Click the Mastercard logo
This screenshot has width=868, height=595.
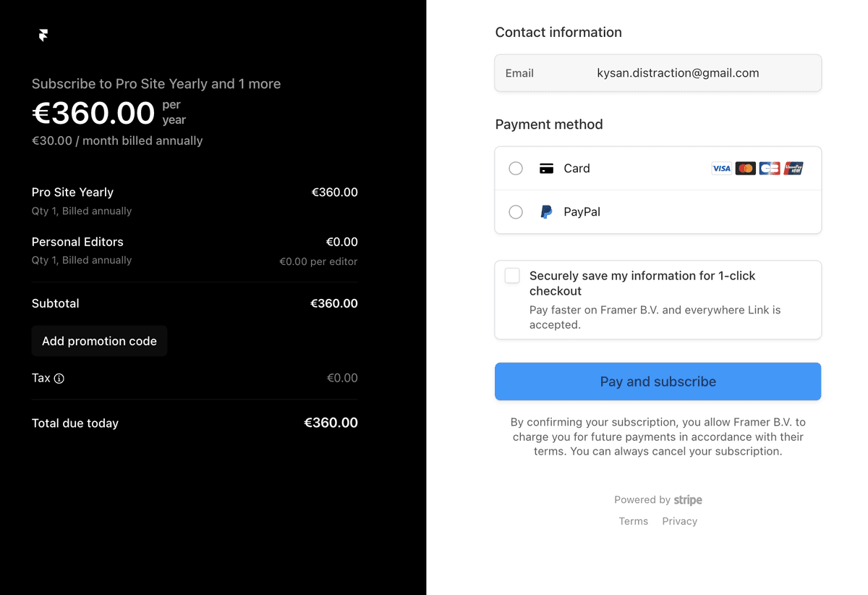pos(745,169)
